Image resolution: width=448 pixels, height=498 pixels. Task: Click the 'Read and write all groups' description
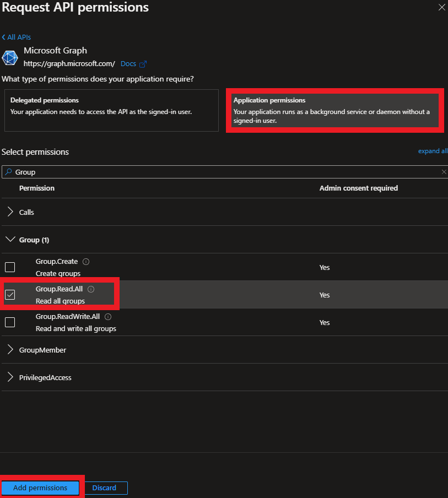pos(76,328)
